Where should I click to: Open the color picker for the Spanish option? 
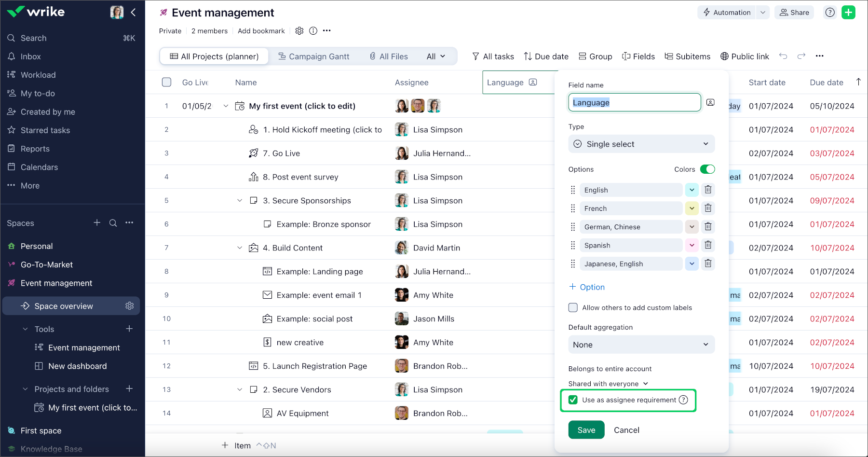(x=692, y=245)
